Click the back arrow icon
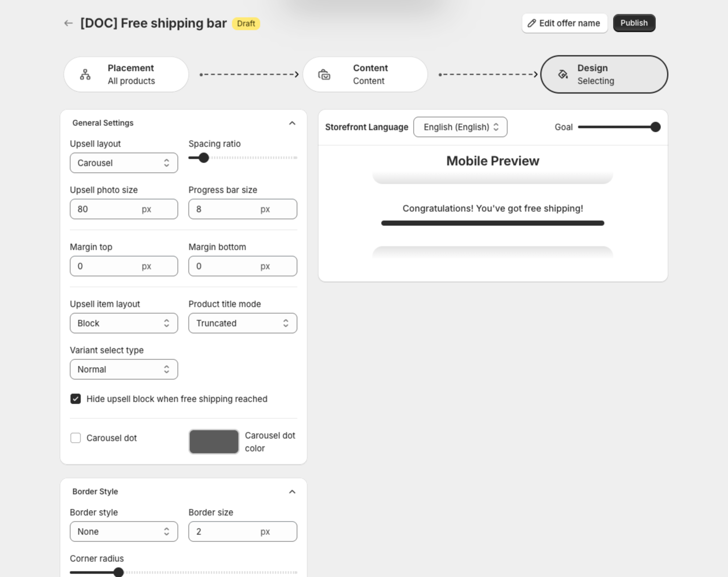This screenshot has height=577, width=728. pyautogui.click(x=69, y=23)
